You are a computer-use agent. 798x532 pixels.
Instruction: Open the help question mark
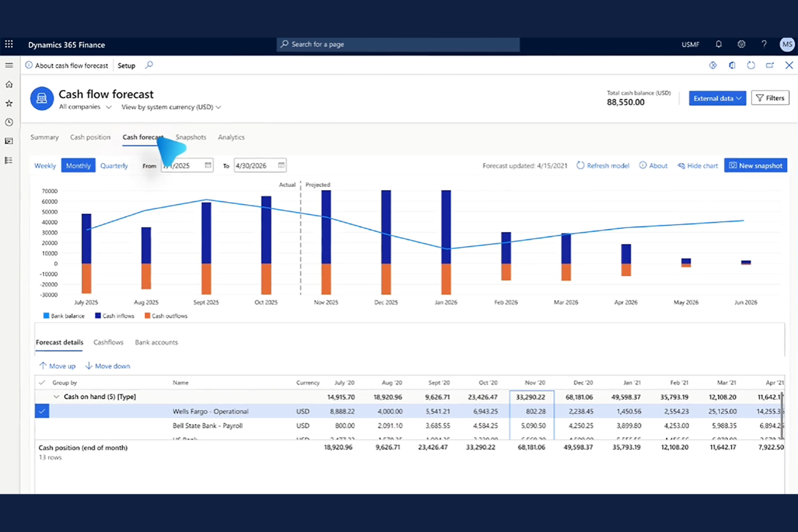click(x=764, y=44)
